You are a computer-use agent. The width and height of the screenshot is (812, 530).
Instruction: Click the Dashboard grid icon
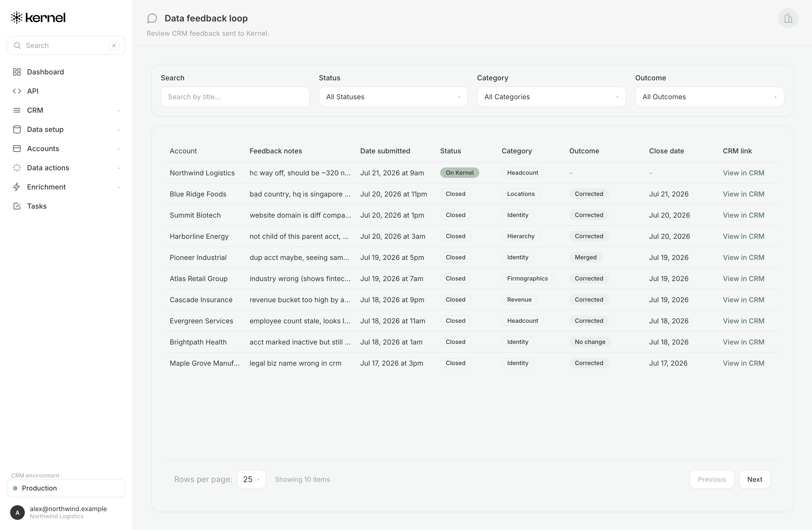[17, 72]
